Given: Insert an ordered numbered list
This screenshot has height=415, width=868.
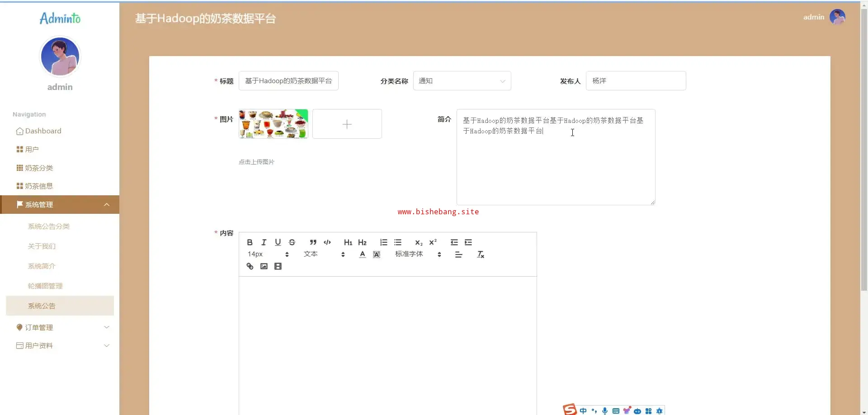Looking at the screenshot, I should [x=384, y=242].
